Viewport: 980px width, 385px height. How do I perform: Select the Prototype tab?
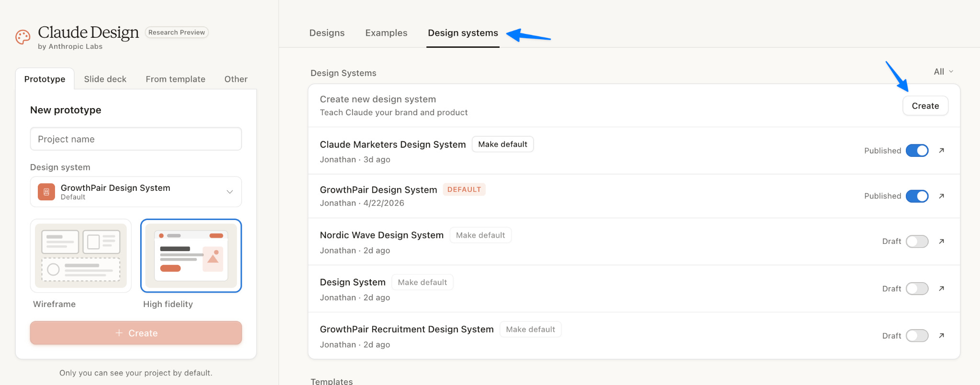[x=45, y=79]
